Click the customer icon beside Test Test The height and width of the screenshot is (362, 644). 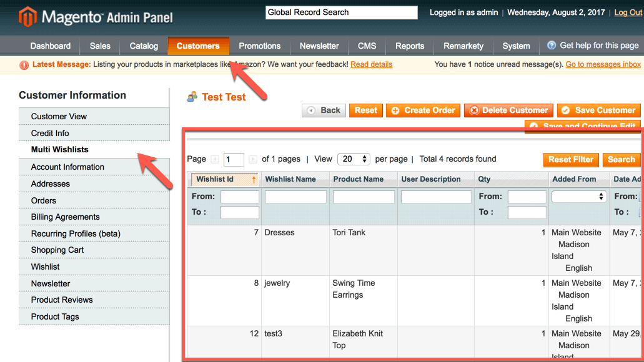point(192,97)
